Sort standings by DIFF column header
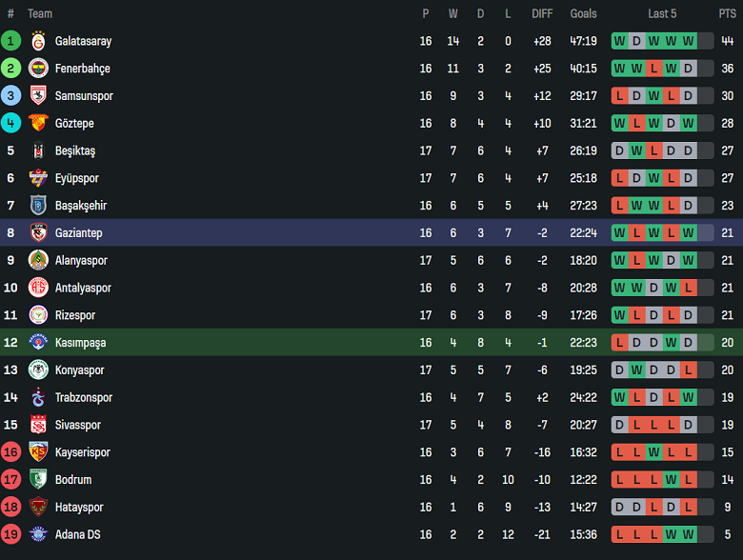Viewport: 743px width, 560px height. click(x=542, y=13)
